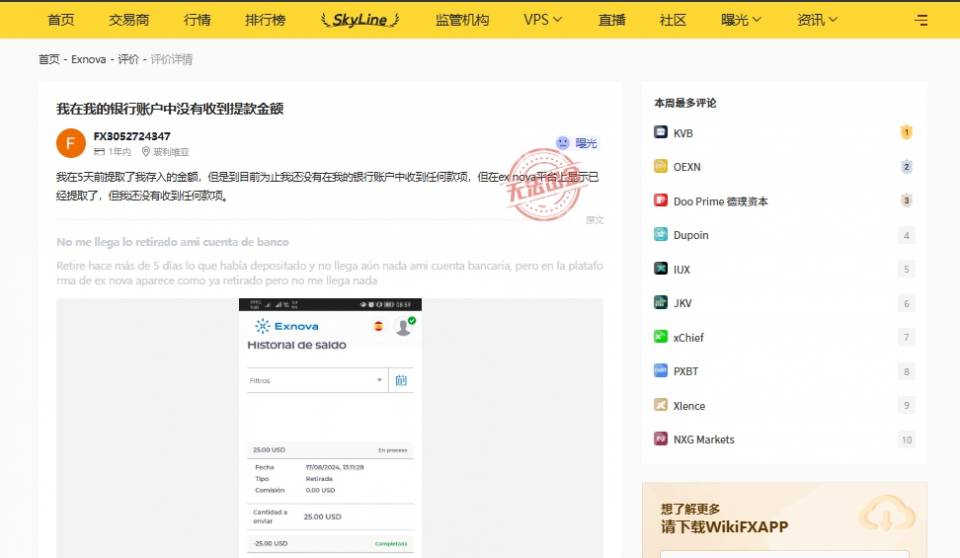Viewport: 960px width, 558px height.
Task: Click the Doo Prime broker logo icon
Action: coord(661,200)
